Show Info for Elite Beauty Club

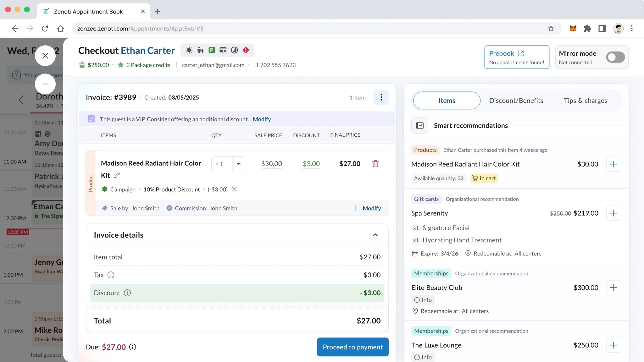tap(423, 300)
